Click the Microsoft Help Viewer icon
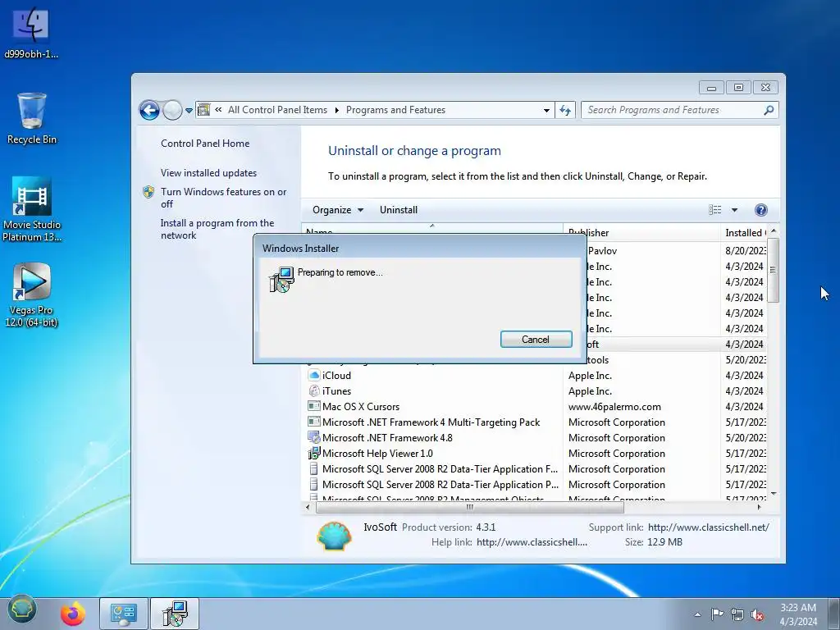 314,453
